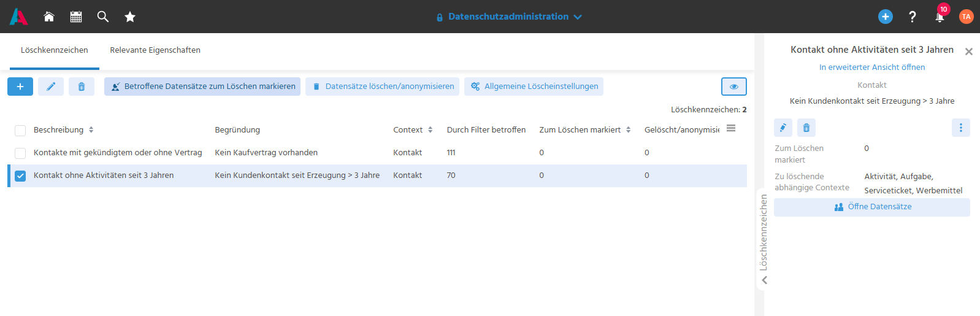980x316 pixels.
Task: Open help question mark icon
Action: click(913, 17)
